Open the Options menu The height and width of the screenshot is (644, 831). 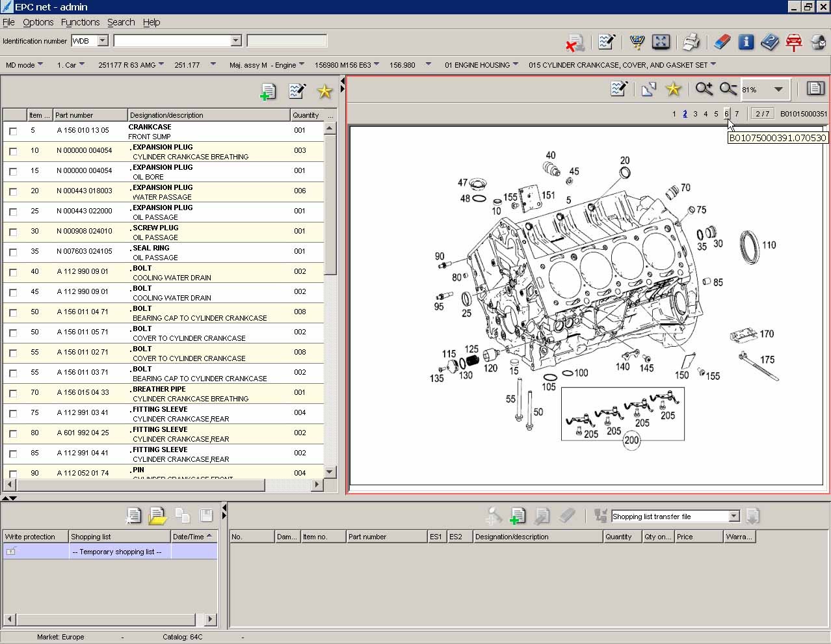[x=38, y=22]
